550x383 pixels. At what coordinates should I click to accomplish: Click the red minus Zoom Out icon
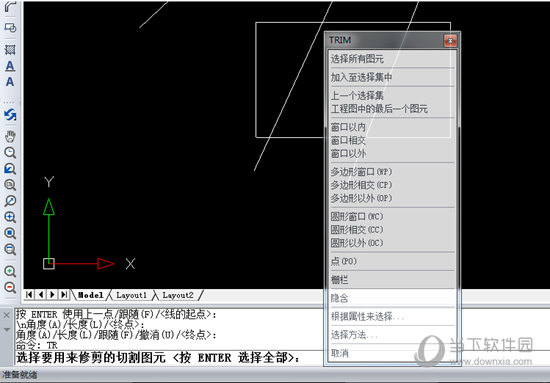click(10, 287)
